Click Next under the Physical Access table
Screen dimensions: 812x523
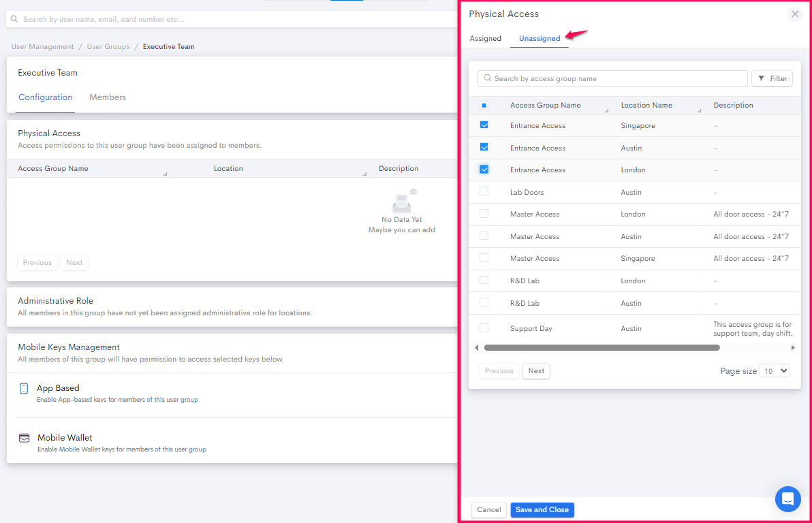click(74, 263)
